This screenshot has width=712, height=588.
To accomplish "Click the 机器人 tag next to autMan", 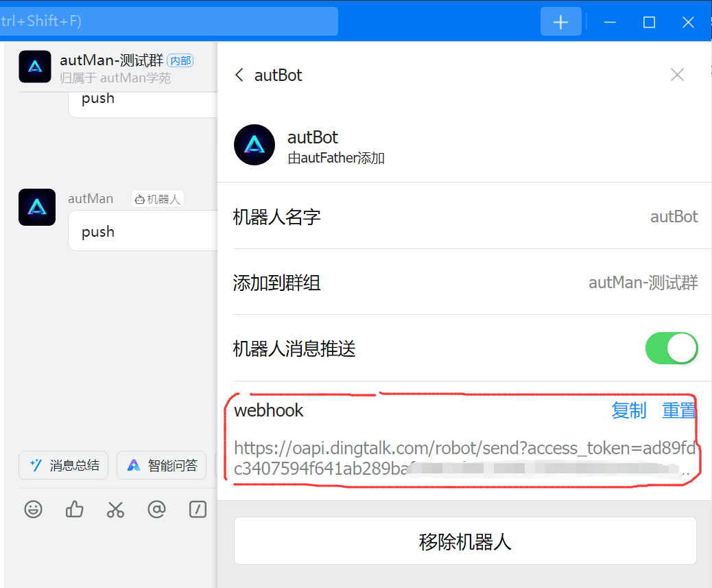I will [158, 199].
